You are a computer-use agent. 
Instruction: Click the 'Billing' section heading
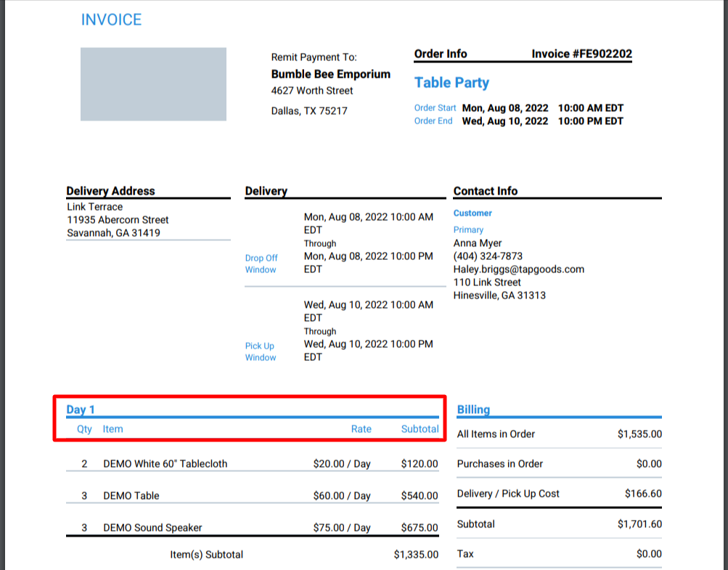473,410
